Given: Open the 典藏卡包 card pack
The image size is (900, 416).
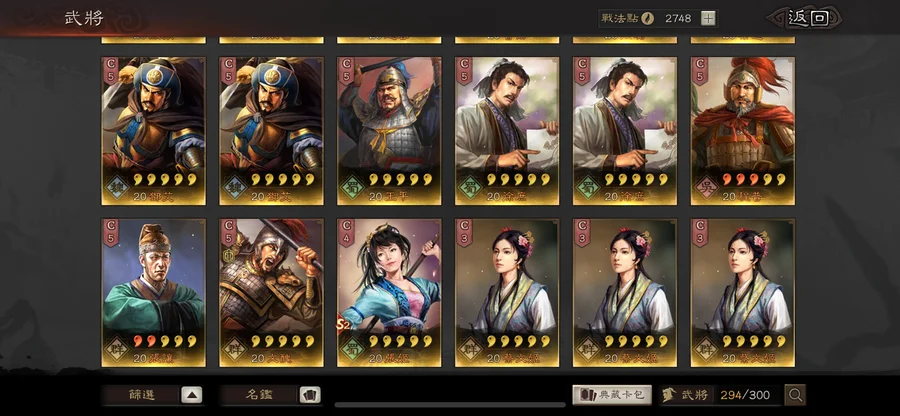Looking at the screenshot, I should (x=612, y=395).
